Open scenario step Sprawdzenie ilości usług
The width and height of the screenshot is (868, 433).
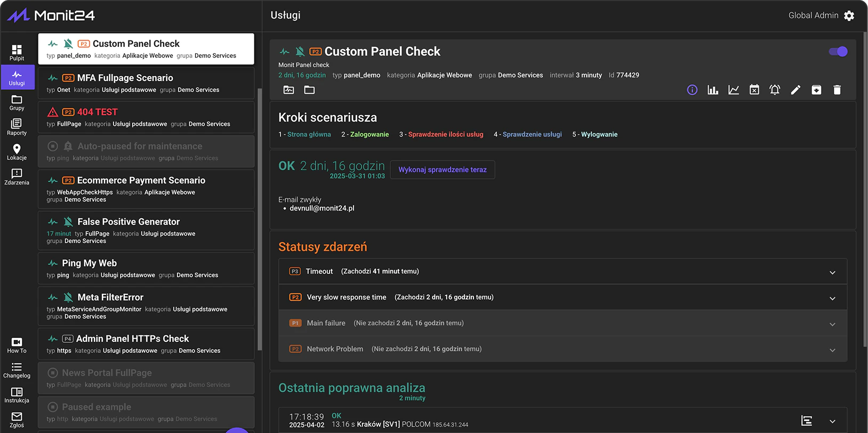(445, 134)
